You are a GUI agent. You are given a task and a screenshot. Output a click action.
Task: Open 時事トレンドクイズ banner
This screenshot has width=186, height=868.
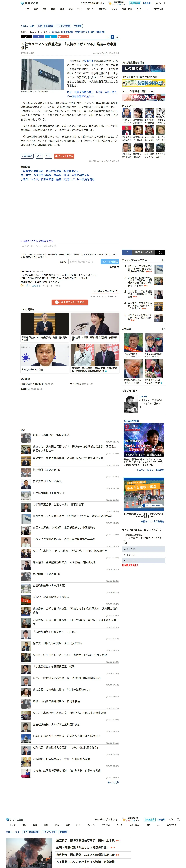click(143, 83)
